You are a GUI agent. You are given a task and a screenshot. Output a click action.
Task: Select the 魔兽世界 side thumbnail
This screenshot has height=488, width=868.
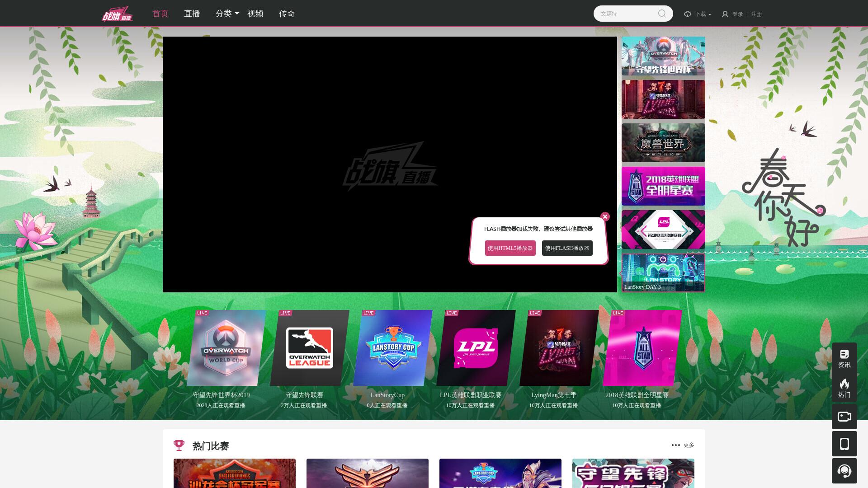pos(663,143)
